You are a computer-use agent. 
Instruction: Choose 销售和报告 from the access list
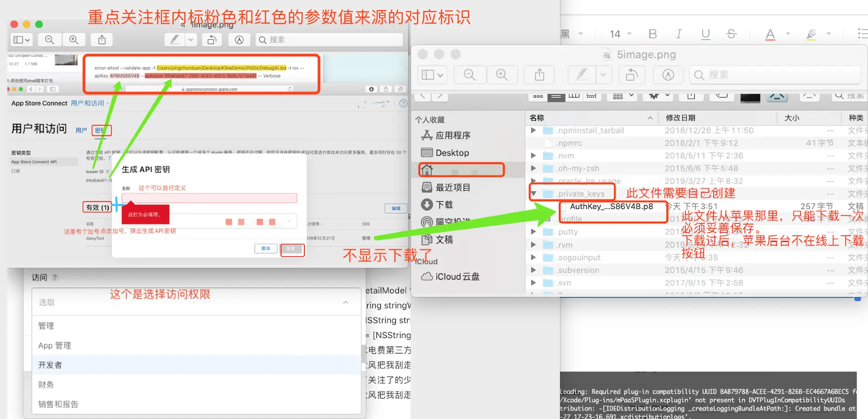(x=197, y=404)
